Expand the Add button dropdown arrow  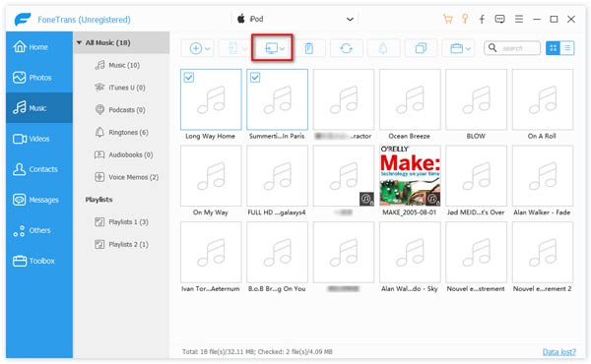[207, 48]
